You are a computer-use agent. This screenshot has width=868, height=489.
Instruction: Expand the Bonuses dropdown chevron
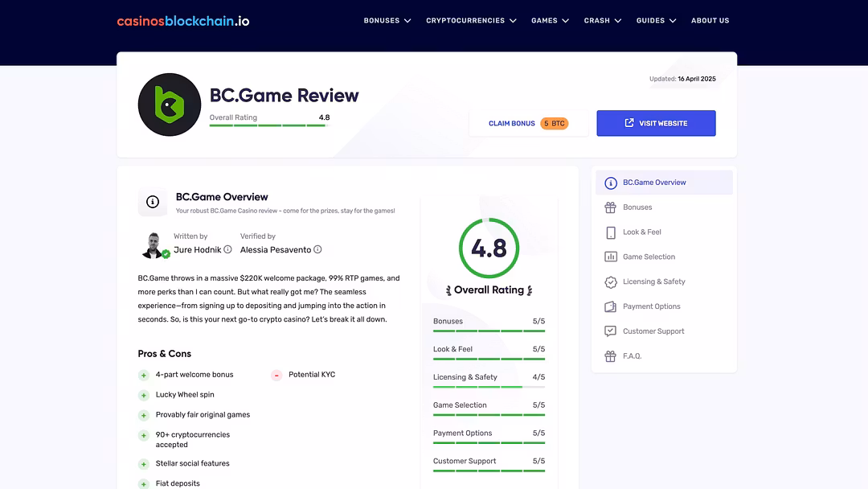(x=408, y=21)
